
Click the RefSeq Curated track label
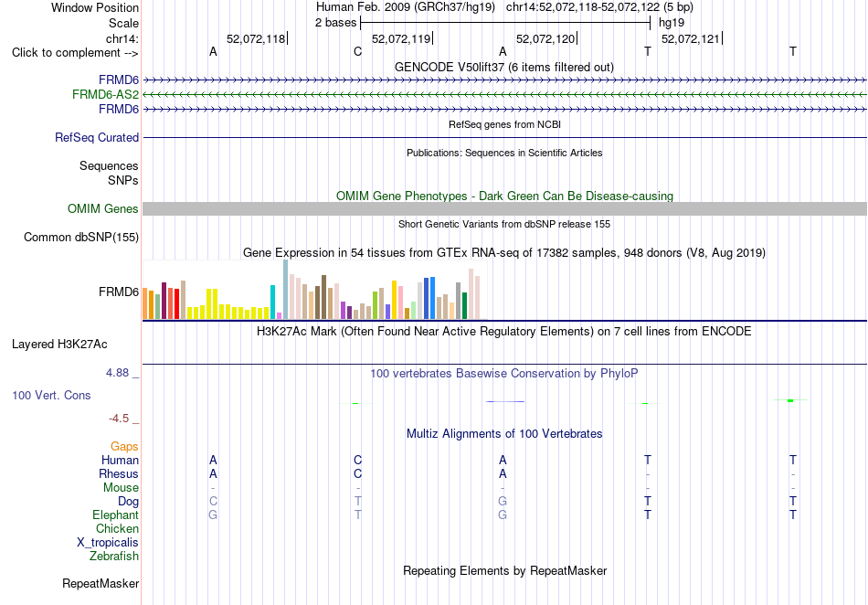96,137
